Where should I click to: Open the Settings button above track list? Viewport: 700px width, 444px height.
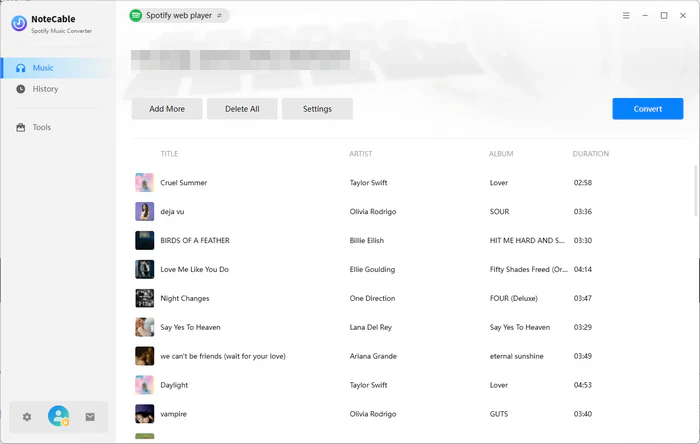pyautogui.click(x=317, y=109)
